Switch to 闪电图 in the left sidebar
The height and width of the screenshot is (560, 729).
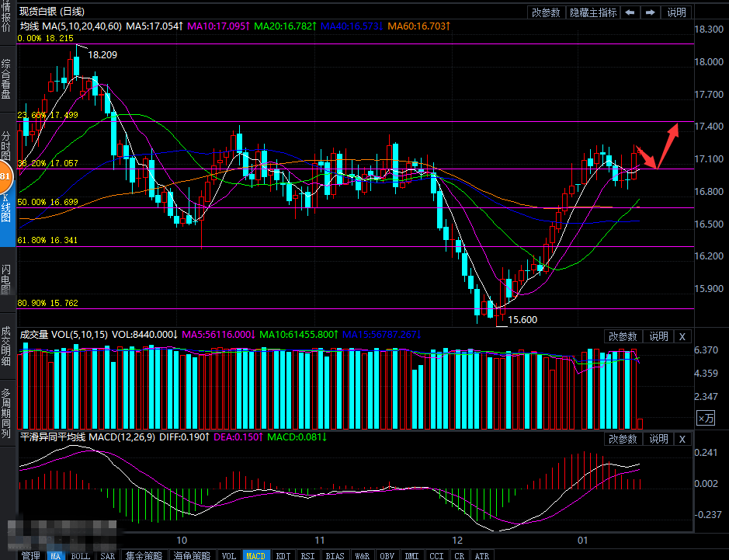coord(6,280)
